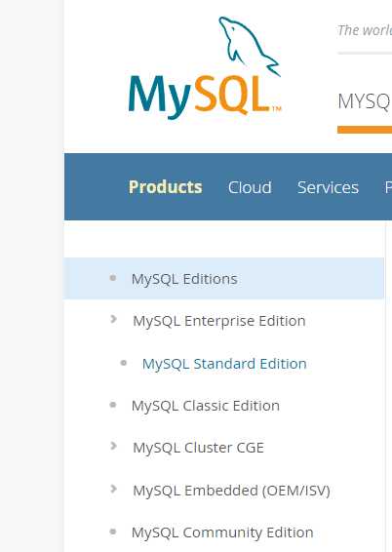Open MySQL Cluster CGE link

(x=199, y=448)
